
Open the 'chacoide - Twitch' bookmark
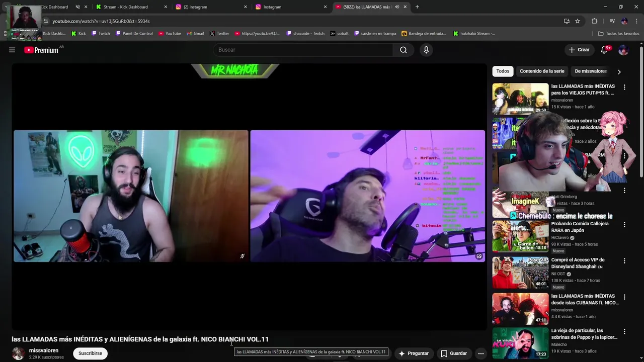pyautogui.click(x=305, y=34)
